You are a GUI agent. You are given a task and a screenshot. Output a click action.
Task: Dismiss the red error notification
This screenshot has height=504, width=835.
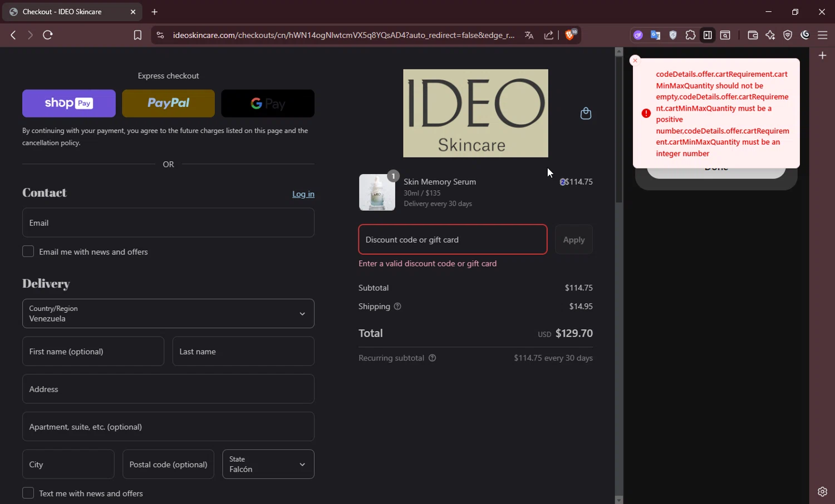tap(635, 61)
